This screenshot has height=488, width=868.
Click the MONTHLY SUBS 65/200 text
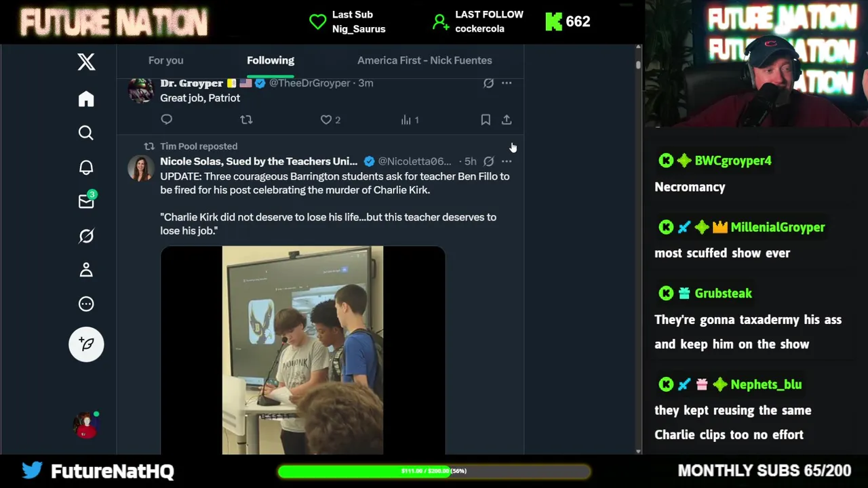pyautogui.click(x=764, y=470)
